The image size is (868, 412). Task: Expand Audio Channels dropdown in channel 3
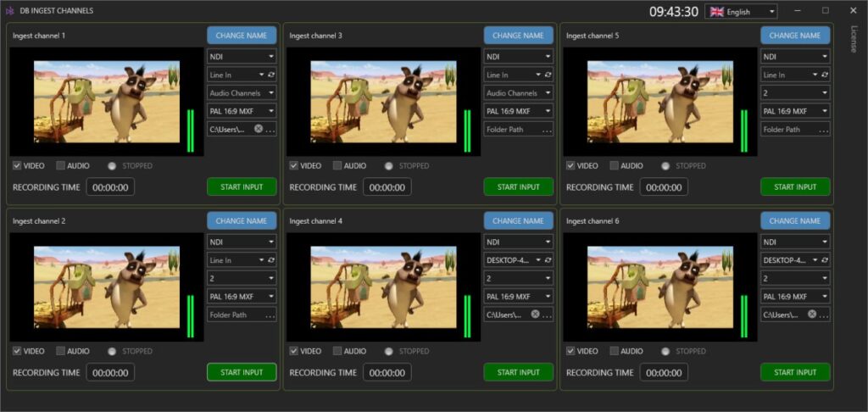pos(519,93)
